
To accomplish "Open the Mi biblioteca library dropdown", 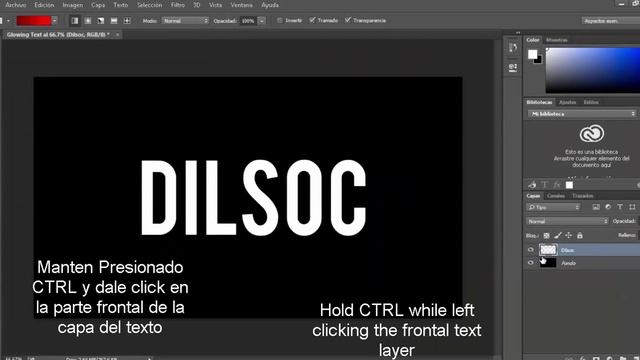I will point(582,114).
